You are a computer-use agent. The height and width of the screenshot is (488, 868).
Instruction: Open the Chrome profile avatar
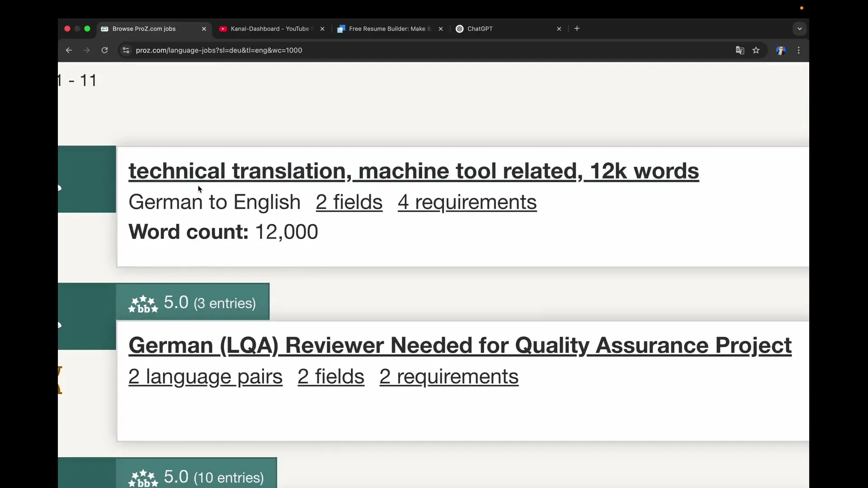point(781,50)
